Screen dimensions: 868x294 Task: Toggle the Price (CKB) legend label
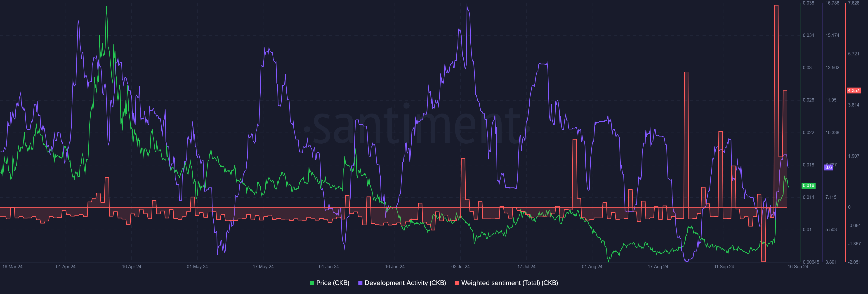pyautogui.click(x=333, y=283)
